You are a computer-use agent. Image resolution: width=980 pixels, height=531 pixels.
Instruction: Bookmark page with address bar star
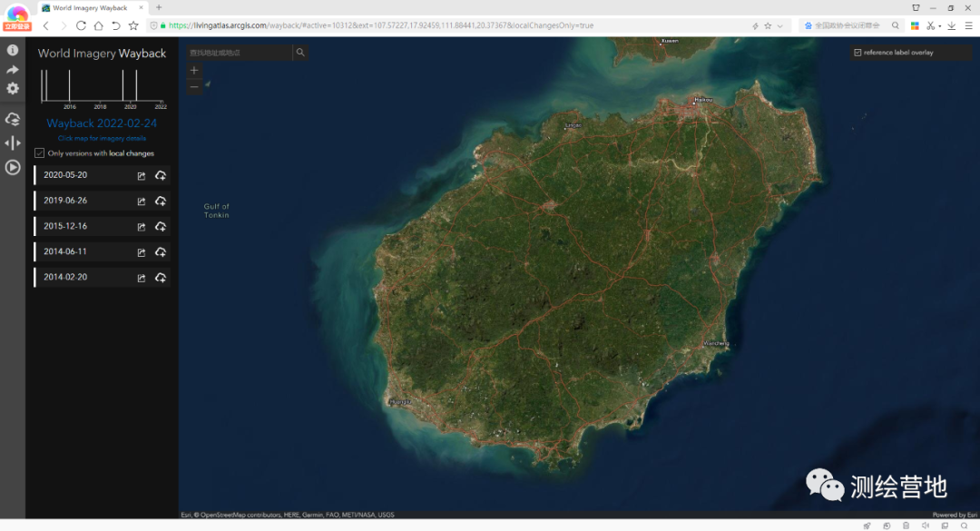(x=769, y=25)
